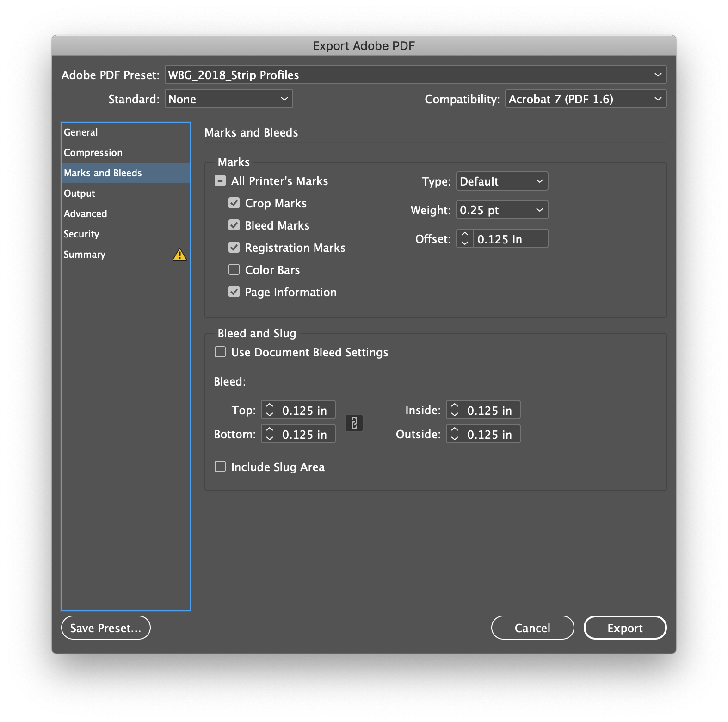
Task: Click the Outside bleed stepper arrows
Action: click(455, 434)
